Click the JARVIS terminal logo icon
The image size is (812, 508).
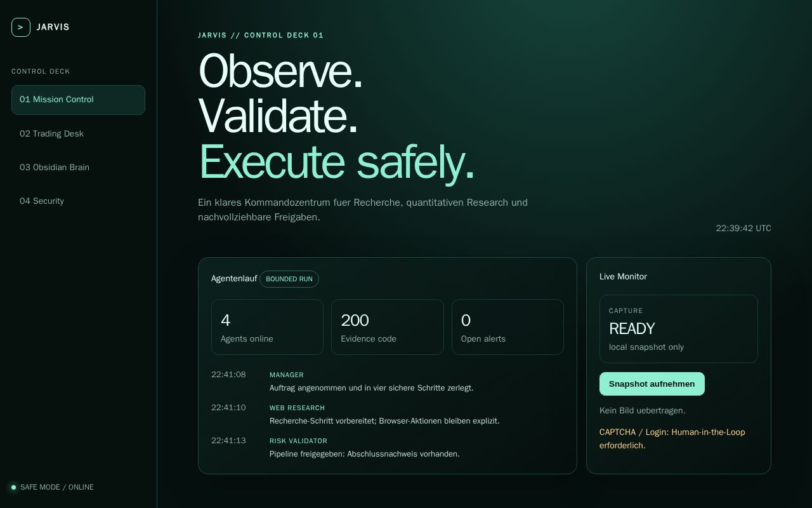(21, 27)
